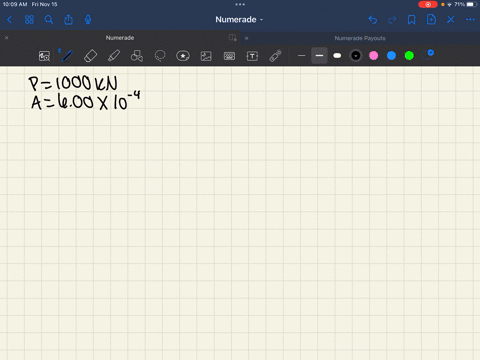480x360 pixels.
Task: Tap the handwritten A=6.00 x 10^-4 line
Action: point(86,101)
